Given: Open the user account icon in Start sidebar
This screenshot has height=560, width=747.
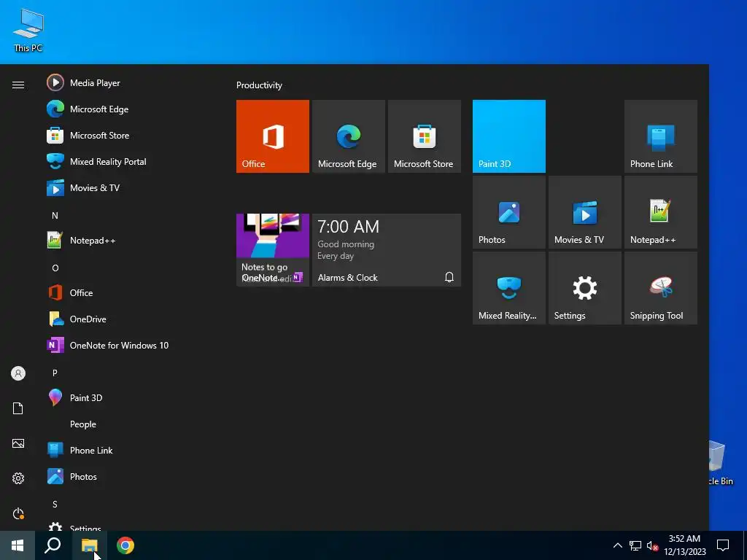Looking at the screenshot, I should click(x=18, y=373).
